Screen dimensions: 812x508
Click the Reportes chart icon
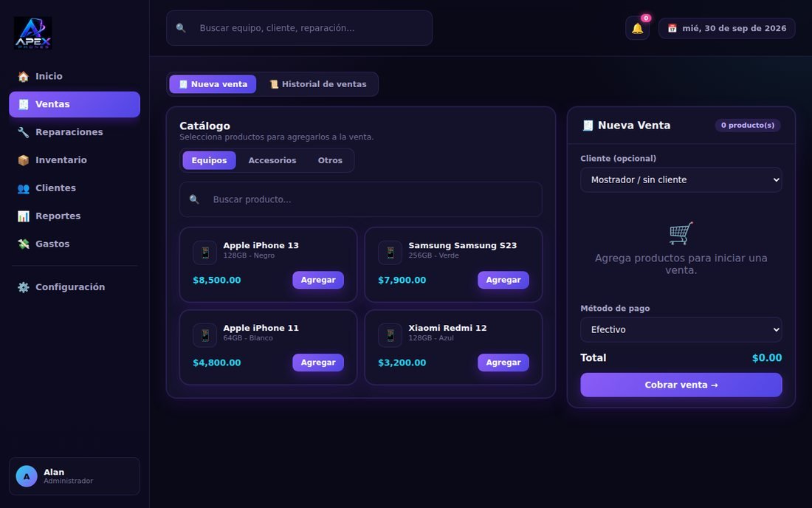tap(24, 216)
